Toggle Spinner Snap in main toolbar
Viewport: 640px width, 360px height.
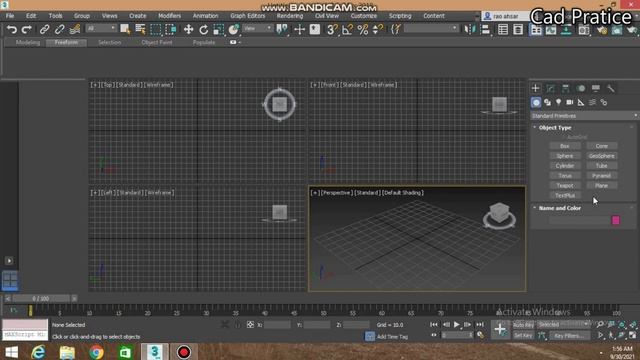coord(378,29)
